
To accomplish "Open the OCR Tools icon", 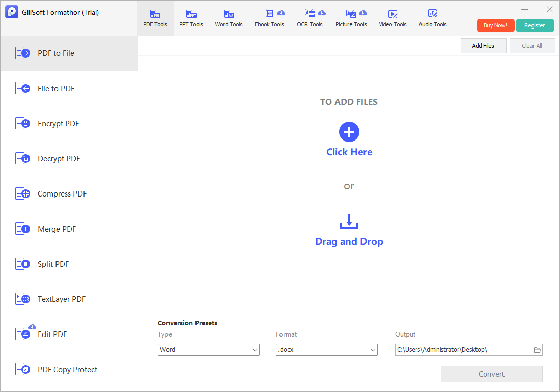I will pos(310,13).
